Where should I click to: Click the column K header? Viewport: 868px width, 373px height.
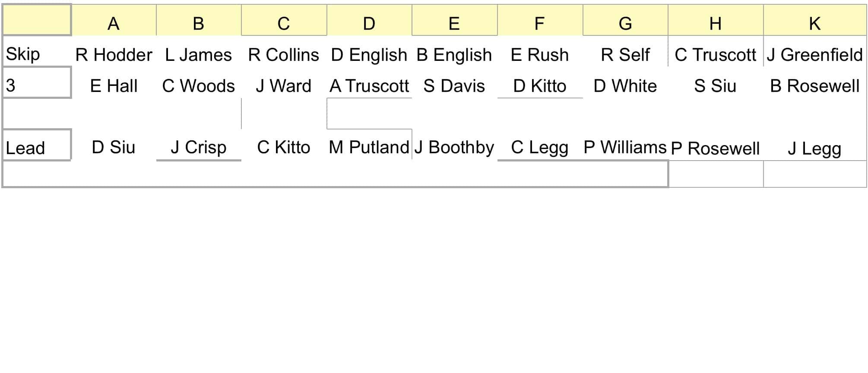pyautogui.click(x=814, y=23)
